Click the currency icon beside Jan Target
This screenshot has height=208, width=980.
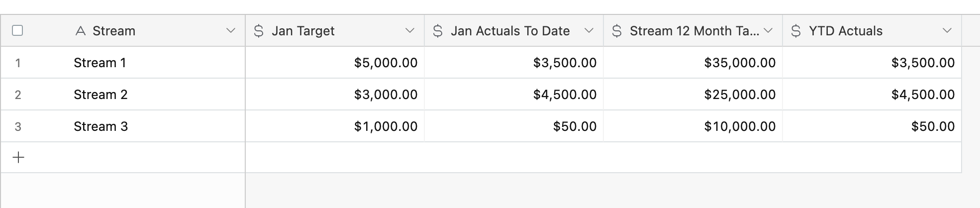[x=259, y=31]
